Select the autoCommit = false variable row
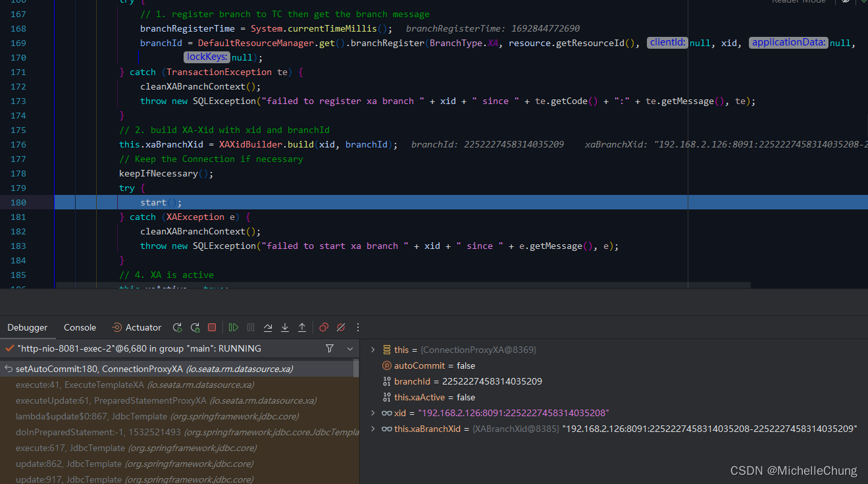Screen dimensions: 868x484 (x=614, y=365)
